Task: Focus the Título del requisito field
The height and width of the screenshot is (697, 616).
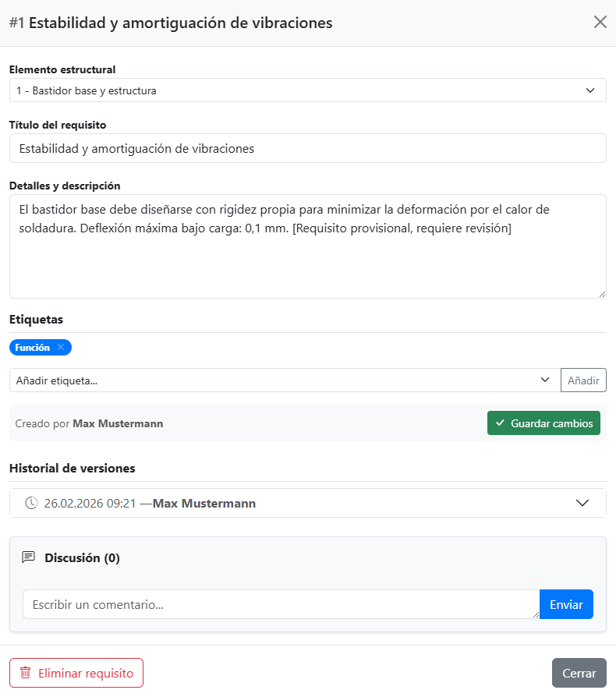Action: pos(307,148)
